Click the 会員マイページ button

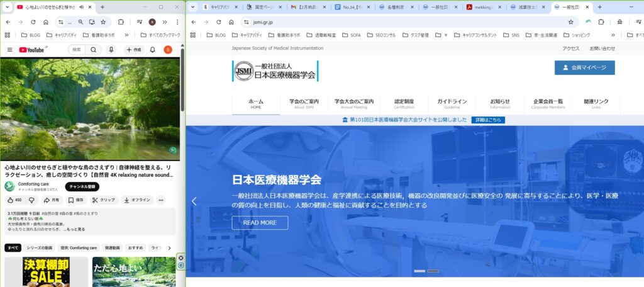pyautogui.click(x=584, y=67)
